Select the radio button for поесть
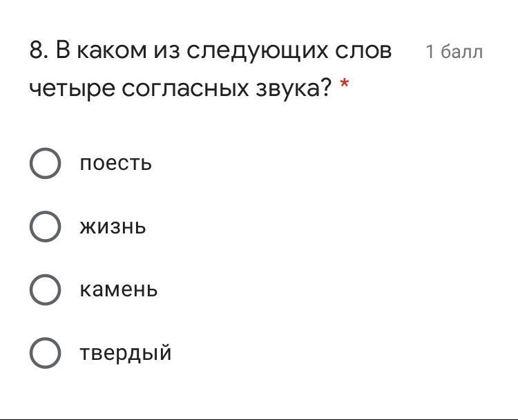This screenshot has height=420, width=518. pos(46,164)
